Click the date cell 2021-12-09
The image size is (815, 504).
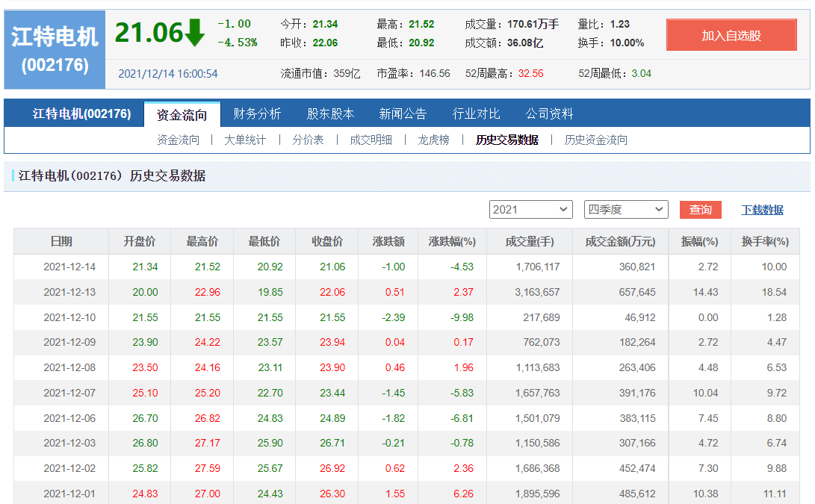[x=69, y=343]
